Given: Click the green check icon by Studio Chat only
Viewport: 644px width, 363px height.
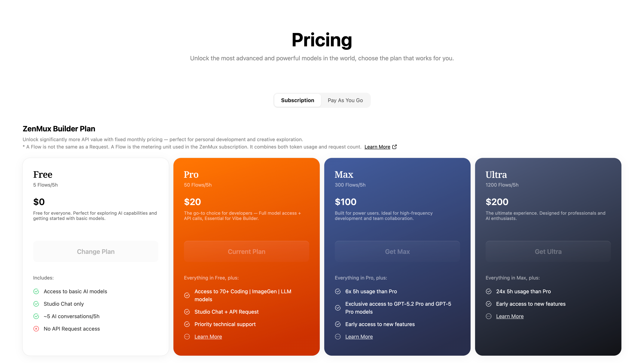Looking at the screenshot, I should point(36,304).
